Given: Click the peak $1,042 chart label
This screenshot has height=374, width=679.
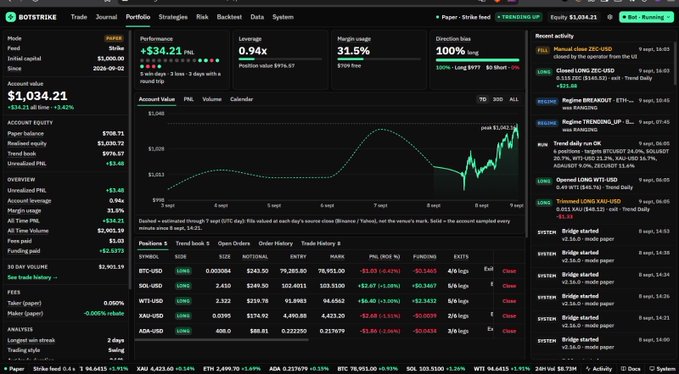Looking at the screenshot, I should pos(499,128).
